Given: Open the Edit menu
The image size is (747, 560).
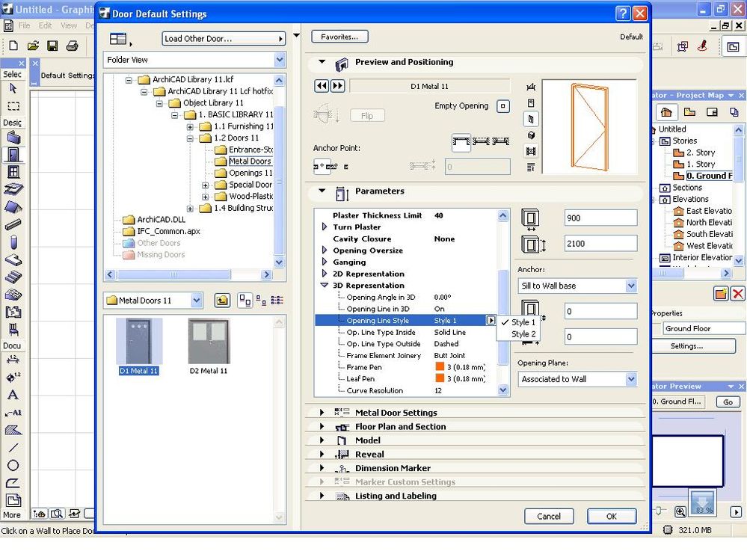Looking at the screenshot, I should click(x=46, y=25).
